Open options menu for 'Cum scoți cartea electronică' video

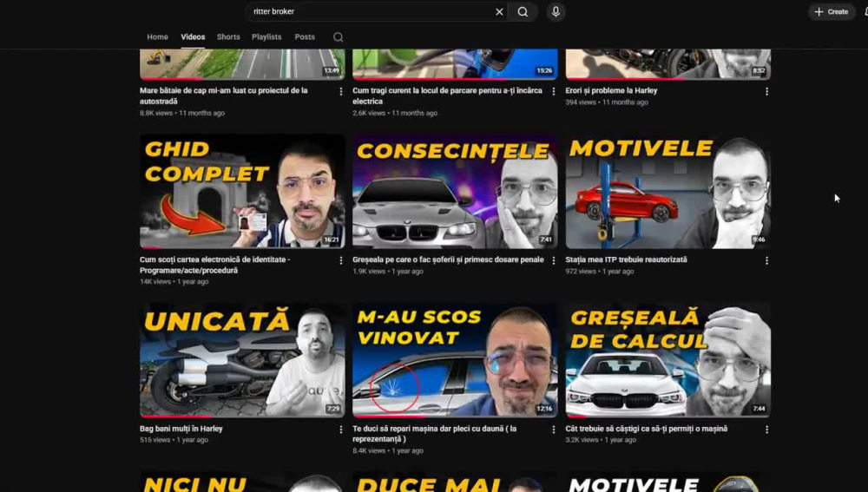click(341, 260)
